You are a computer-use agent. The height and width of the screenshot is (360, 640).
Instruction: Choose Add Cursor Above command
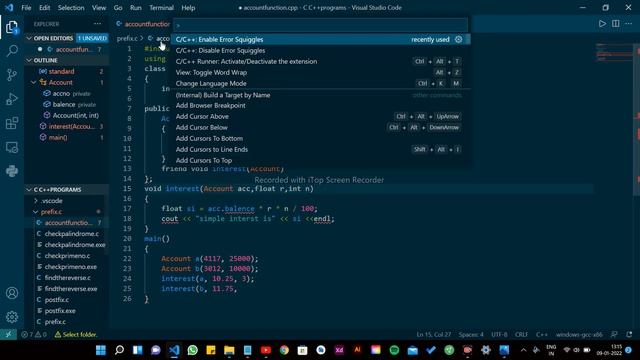coord(320,116)
